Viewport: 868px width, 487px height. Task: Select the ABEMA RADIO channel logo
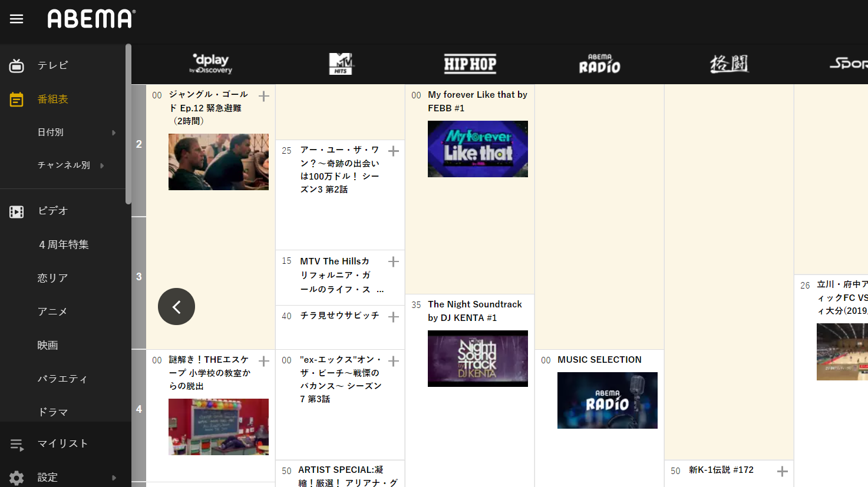coord(600,64)
